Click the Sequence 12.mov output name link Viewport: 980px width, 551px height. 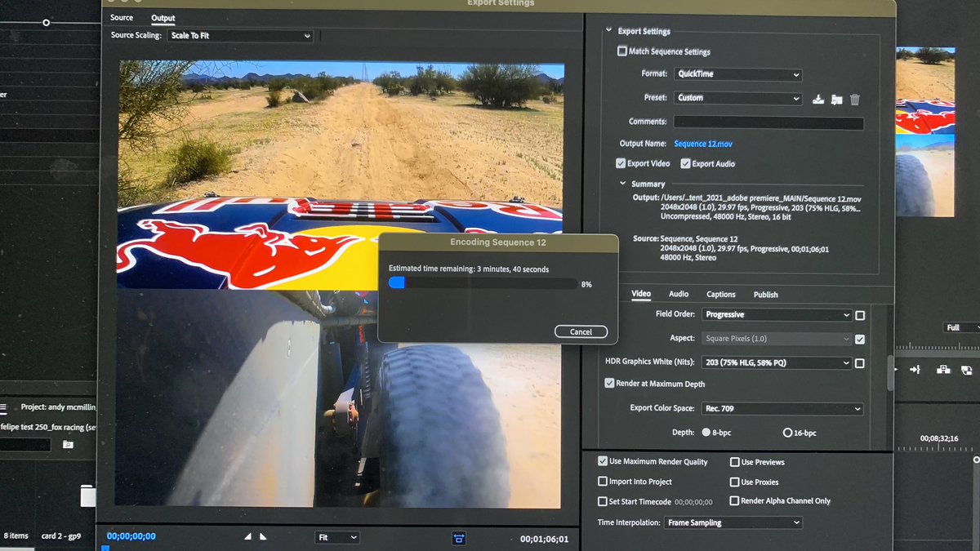click(703, 144)
